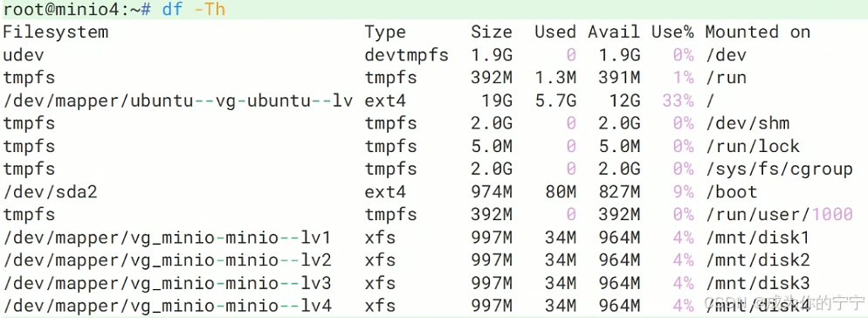Click the '/mnt/disk2' mount point
The height and width of the screenshot is (318, 868).
click(758, 260)
